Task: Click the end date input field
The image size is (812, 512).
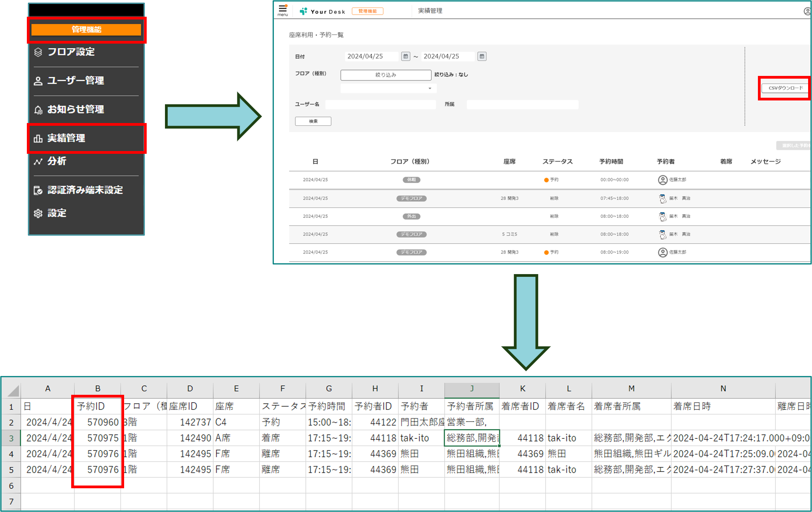Action: point(448,56)
